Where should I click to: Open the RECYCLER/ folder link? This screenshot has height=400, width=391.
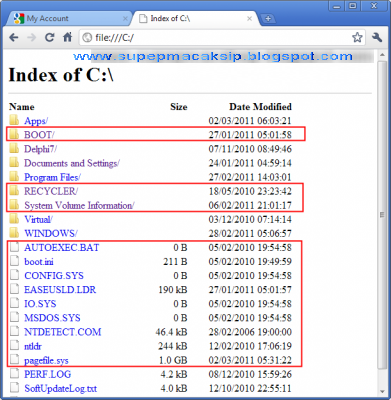click(x=51, y=191)
